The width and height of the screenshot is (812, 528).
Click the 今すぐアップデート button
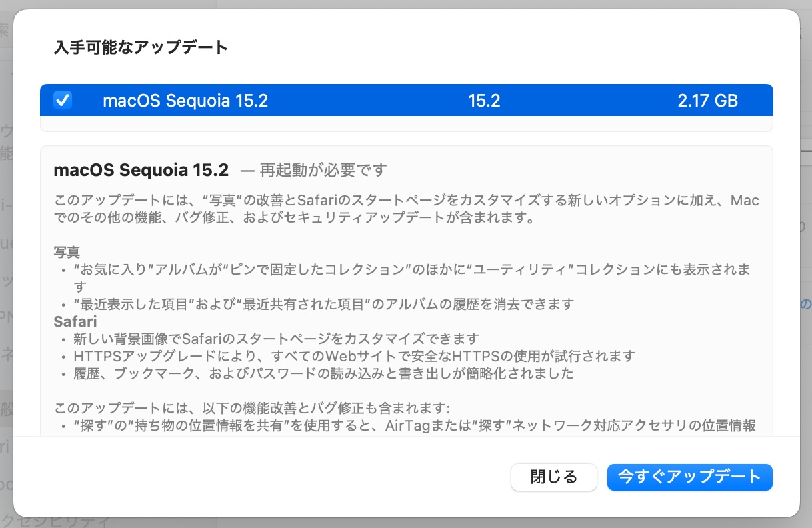point(689,477)
